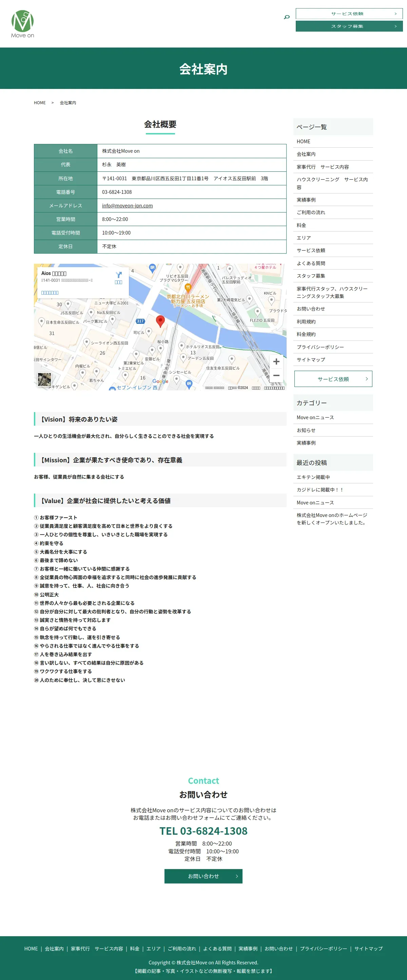Viewport: 407px width, 980px height.
Task: Click the Google logo on map
Action: click(x=160, y=381)
